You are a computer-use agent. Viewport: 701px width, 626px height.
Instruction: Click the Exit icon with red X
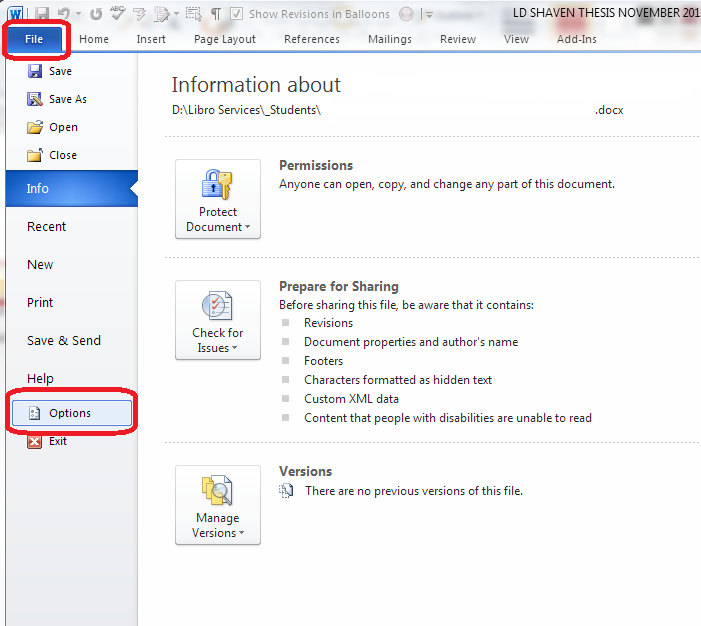click(x=35, y=441)
